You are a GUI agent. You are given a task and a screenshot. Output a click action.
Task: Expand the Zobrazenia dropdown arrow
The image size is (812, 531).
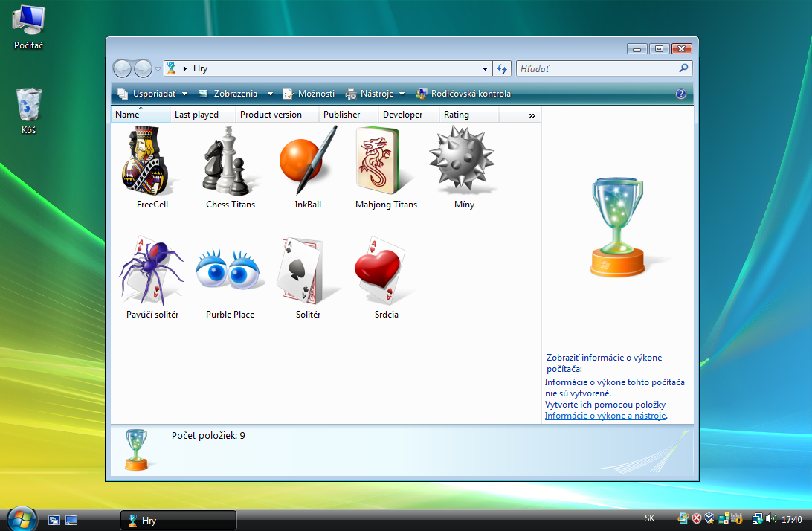click(270, 94)
